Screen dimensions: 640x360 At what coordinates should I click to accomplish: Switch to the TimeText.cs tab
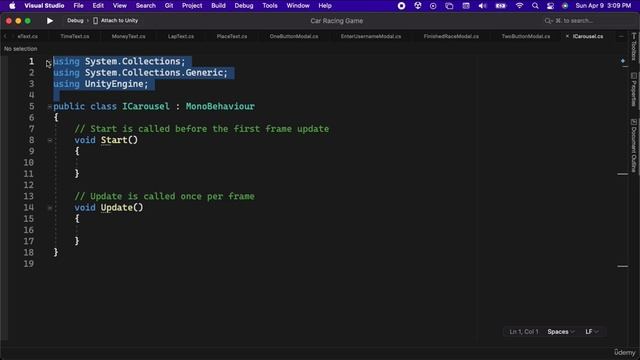(x=75, y=36)
